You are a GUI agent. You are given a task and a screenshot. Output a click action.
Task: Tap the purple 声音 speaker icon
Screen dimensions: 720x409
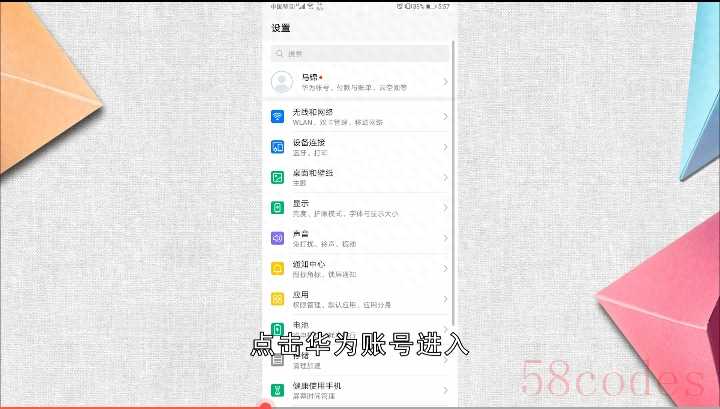[278, 238]
